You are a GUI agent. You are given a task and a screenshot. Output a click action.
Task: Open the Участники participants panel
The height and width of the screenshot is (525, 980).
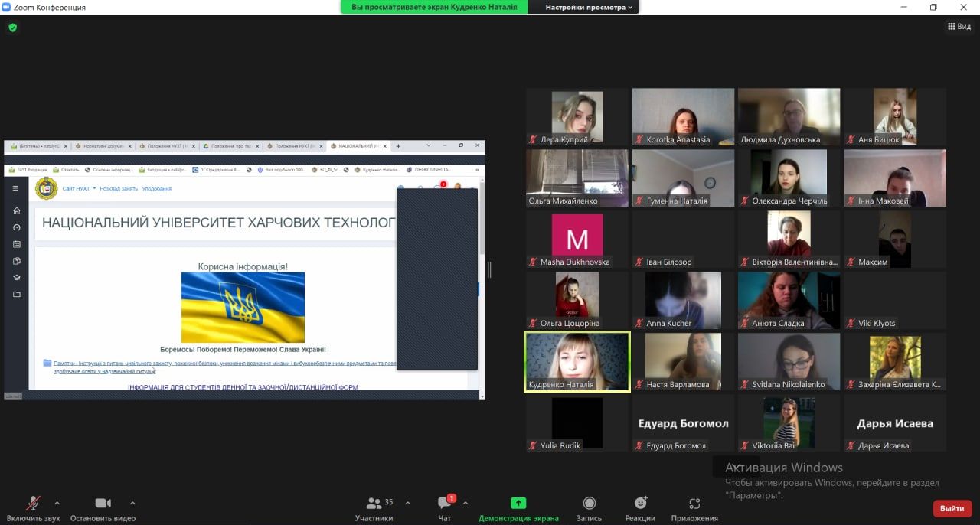(374, 509)
